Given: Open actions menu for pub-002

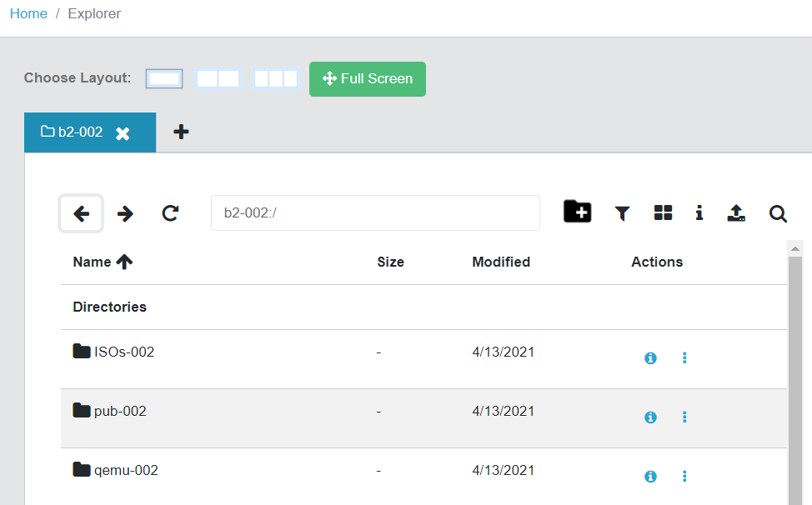Looking at the screenshot, I should tap(684, 417).
